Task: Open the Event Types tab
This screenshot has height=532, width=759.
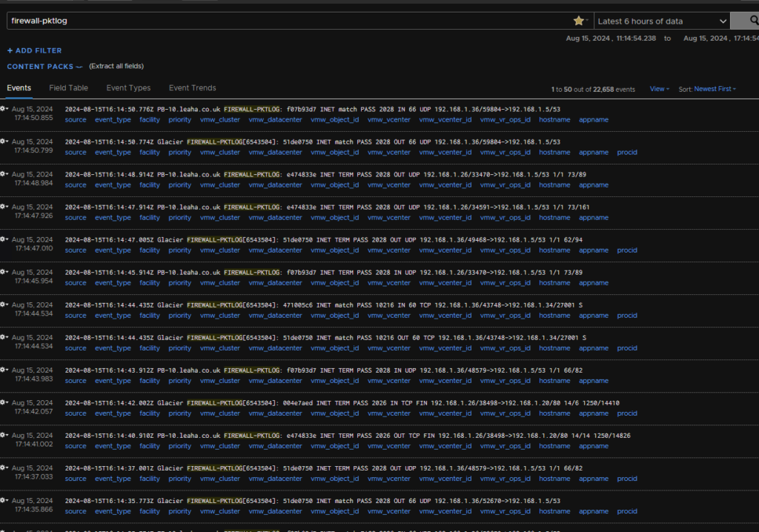Action: 128,88
